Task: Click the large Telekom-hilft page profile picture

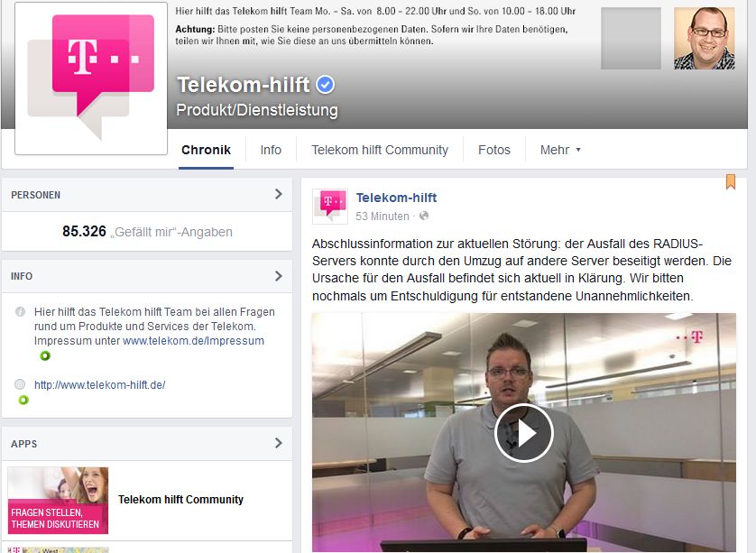Action: 91,78
